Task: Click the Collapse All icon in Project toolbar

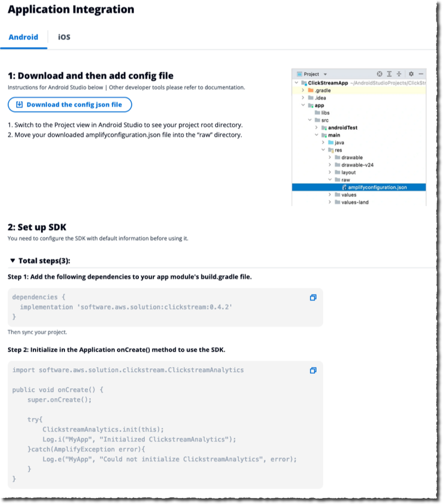Action: coord(399,74)
